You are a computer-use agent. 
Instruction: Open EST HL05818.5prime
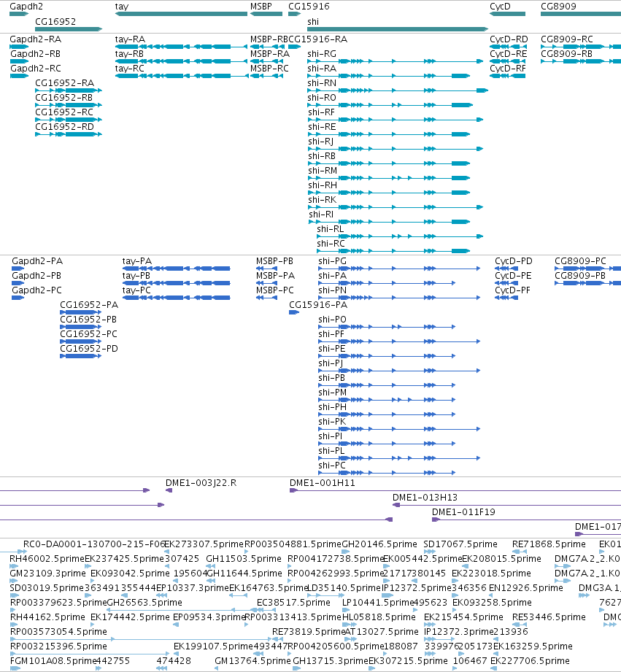point(379,617)
